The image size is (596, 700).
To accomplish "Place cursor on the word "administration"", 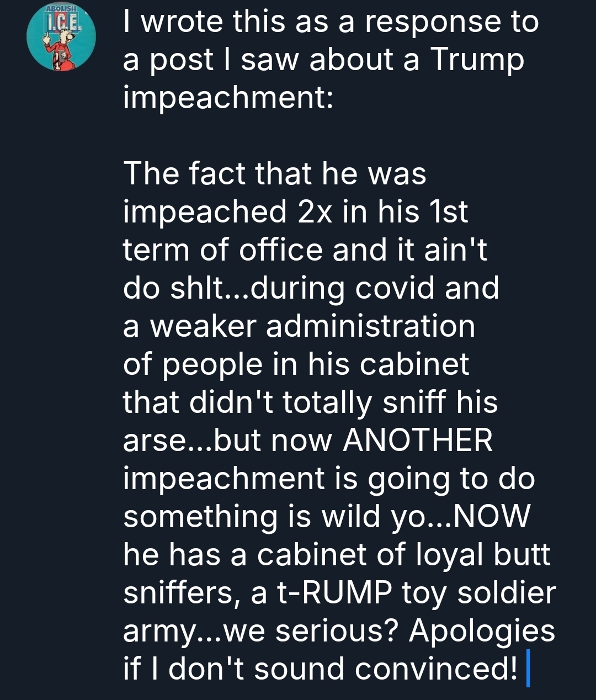I will tap(370, 326).
